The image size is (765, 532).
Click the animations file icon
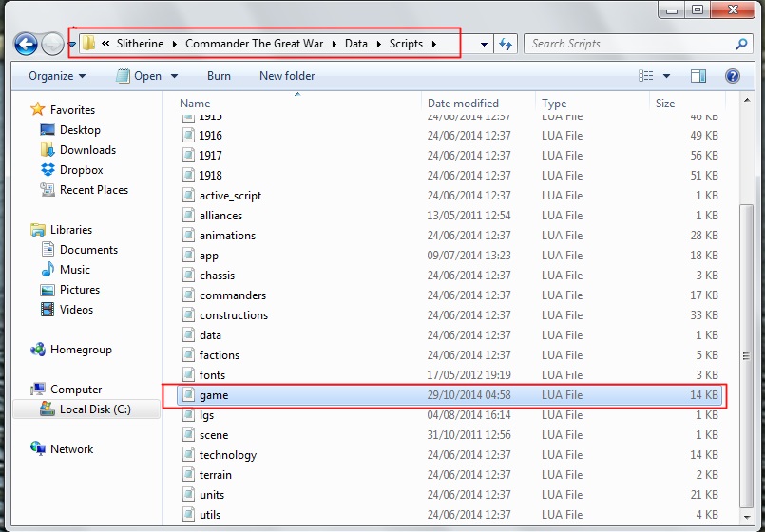pos(188,236)
